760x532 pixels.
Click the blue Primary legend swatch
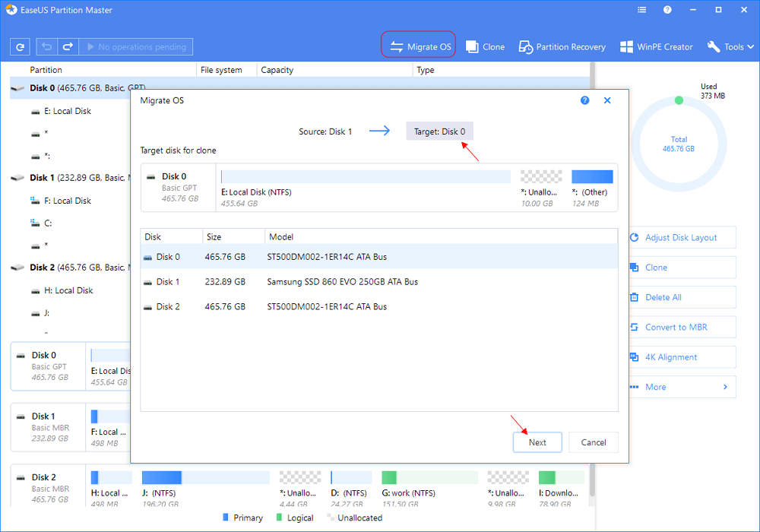pos(224,518)
